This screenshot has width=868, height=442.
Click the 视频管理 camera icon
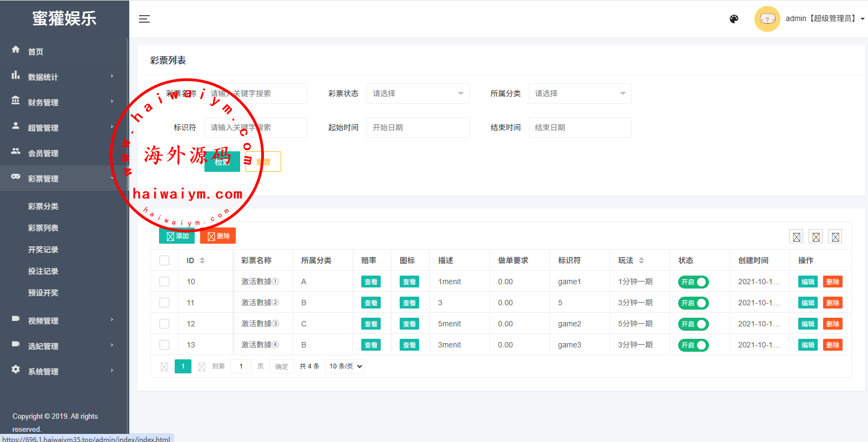[16, 319]
